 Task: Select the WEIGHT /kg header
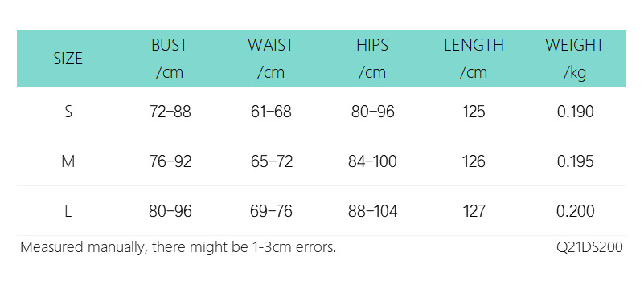(x=575, y=59)
